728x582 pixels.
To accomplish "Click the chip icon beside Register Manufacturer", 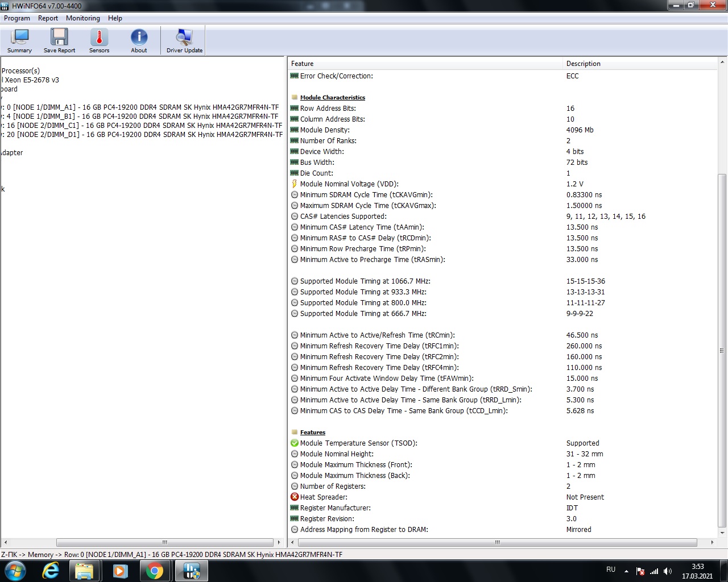I will 295,508.
